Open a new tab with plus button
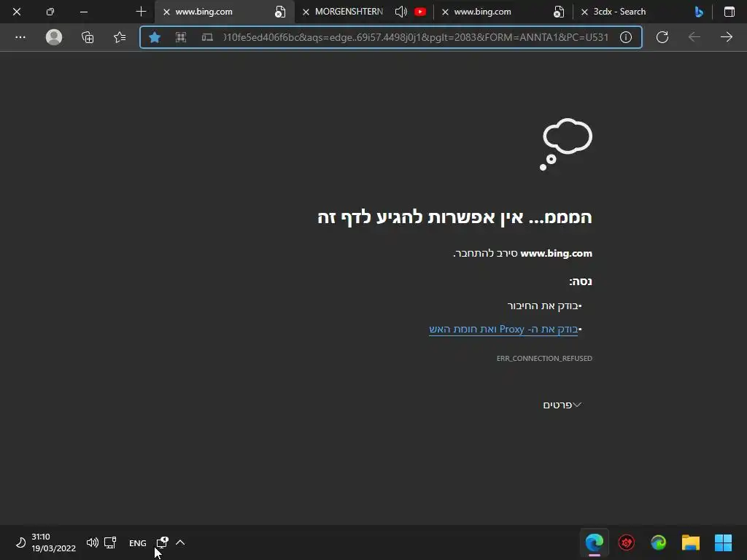747x560 pixels. click(x=141, y=12)
